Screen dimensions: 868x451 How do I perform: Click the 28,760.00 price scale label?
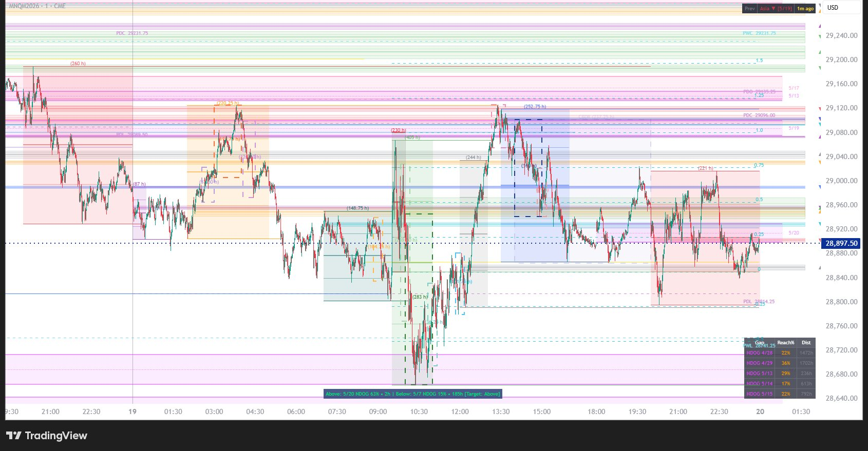[x=841, y=326]
